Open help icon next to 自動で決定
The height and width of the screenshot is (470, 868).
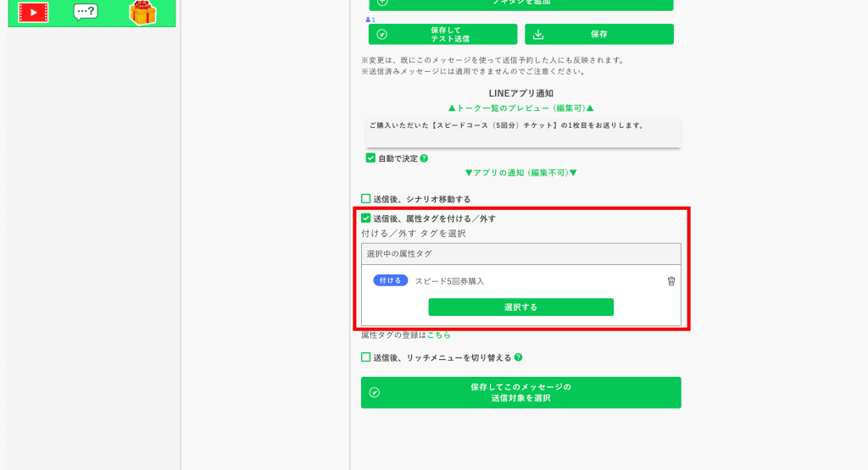click(424, 158)
